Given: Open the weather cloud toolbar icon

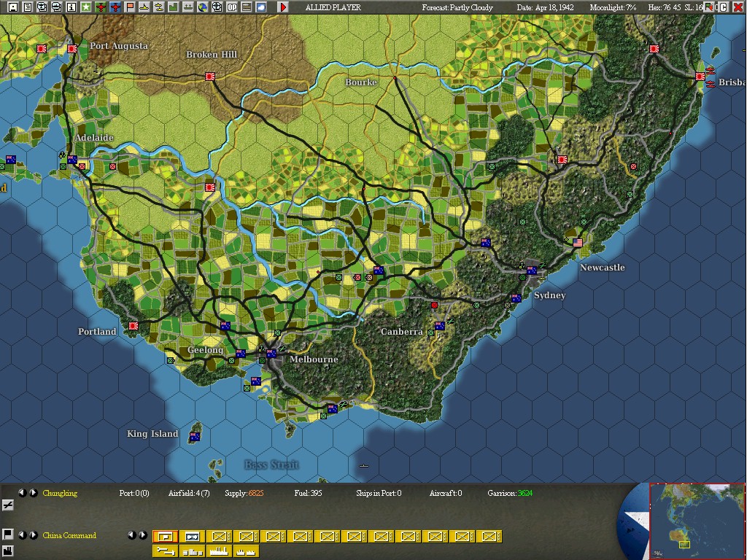Looking at the screenshot, I should pos(261,7).
